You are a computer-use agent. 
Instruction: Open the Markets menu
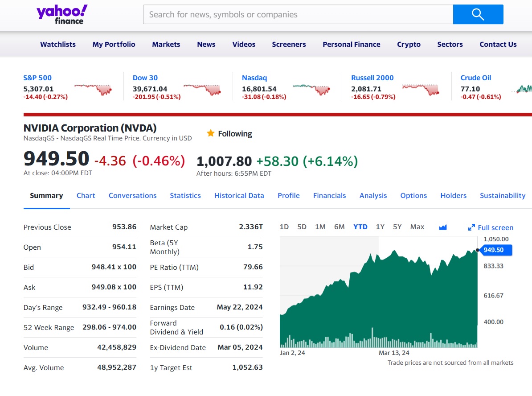point(166,45)
